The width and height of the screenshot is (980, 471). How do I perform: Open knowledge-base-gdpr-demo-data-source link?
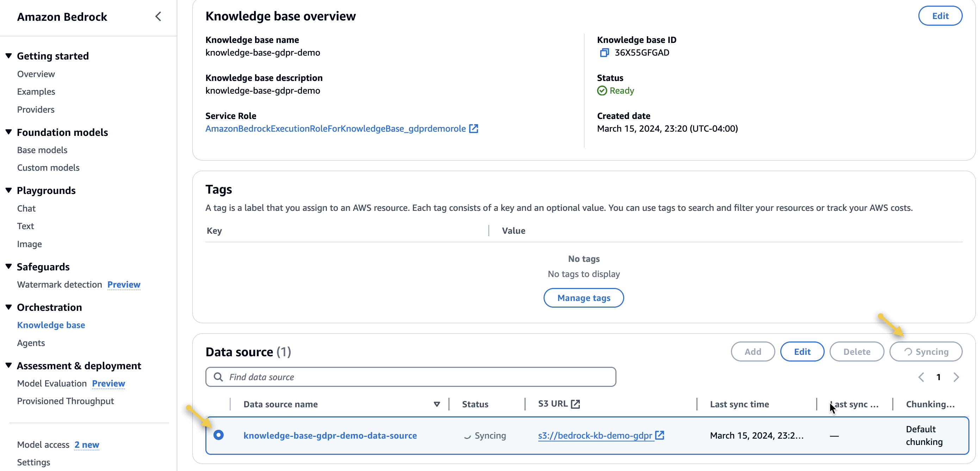(x=330, y=435)
